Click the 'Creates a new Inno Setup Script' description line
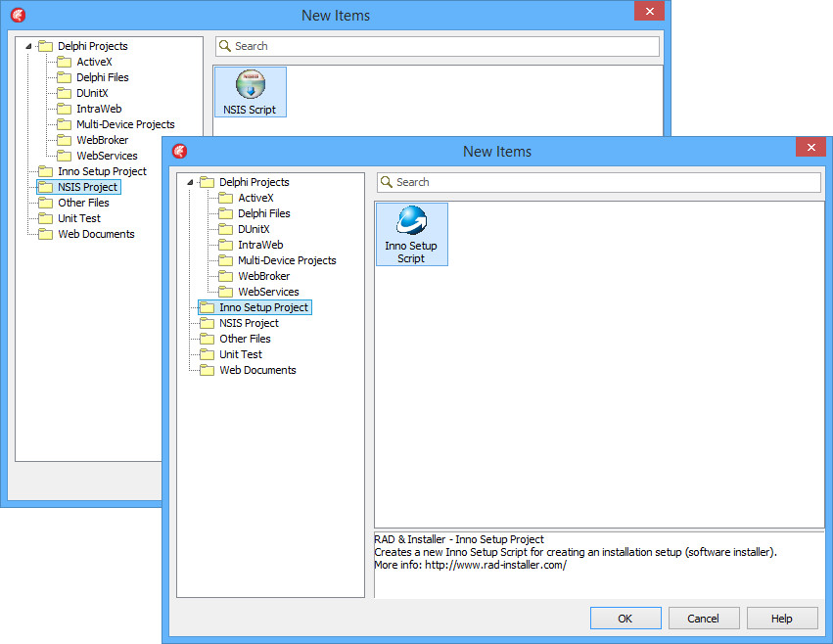 pyautogui.click(x=576, y=552)
